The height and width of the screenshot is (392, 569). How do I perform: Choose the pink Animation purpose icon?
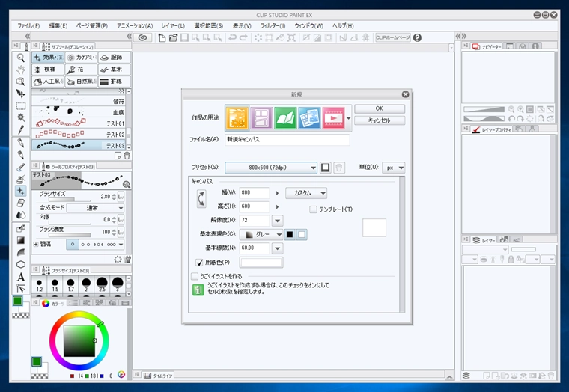(333, 118)
